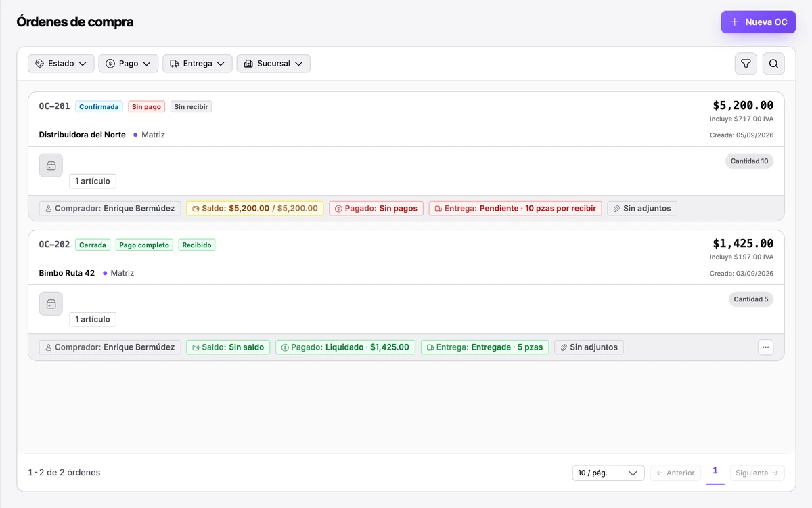Viewport: 812px width, 508px height.
Task: Click Incluye $717.00 IVA text
Action: [x=742, y=119]
